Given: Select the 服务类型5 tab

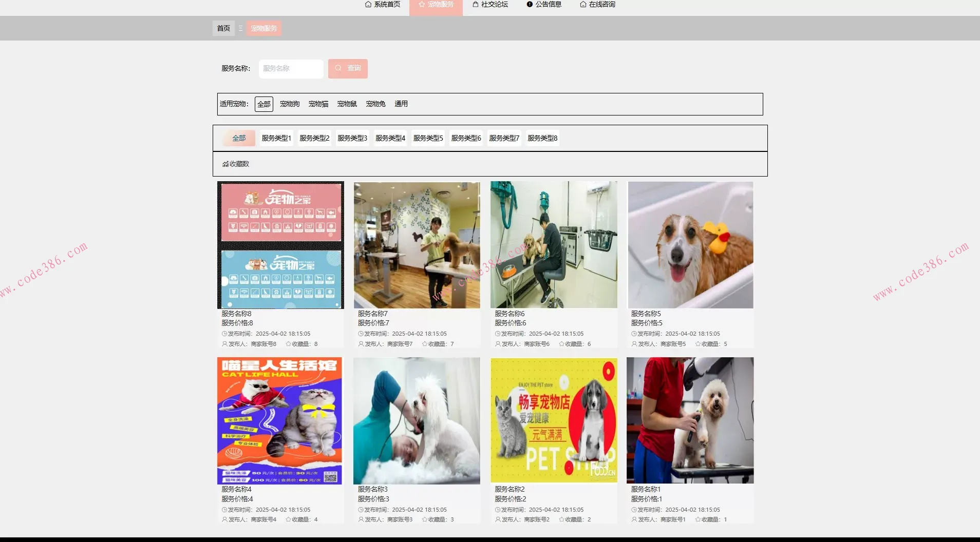Looking at the screenshot, I should (428, 138).
